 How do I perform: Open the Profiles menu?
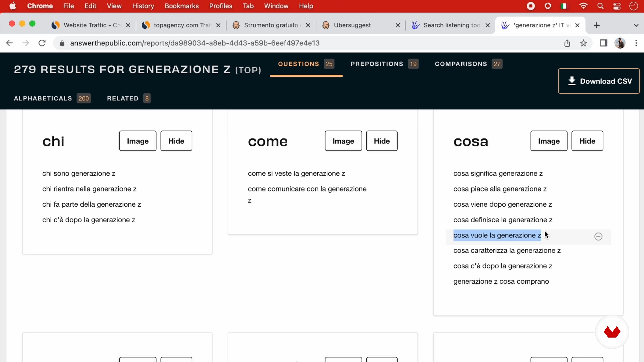221,6
